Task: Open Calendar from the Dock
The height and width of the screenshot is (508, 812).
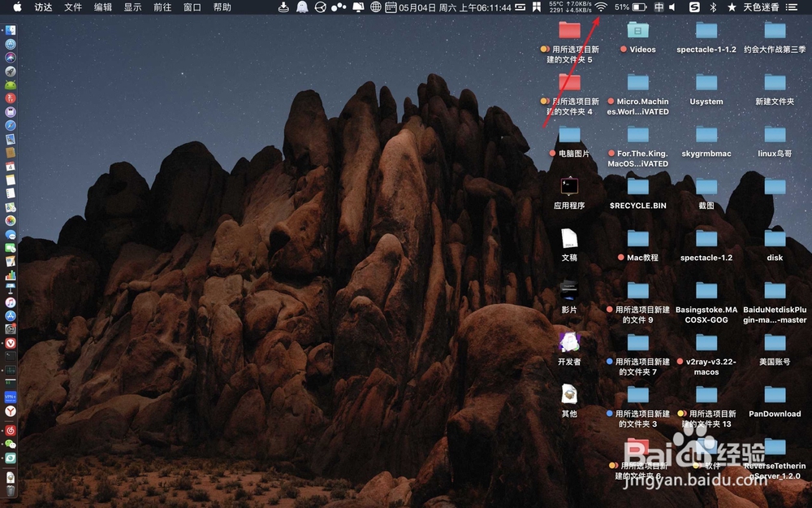Action: tap(11, 167)
